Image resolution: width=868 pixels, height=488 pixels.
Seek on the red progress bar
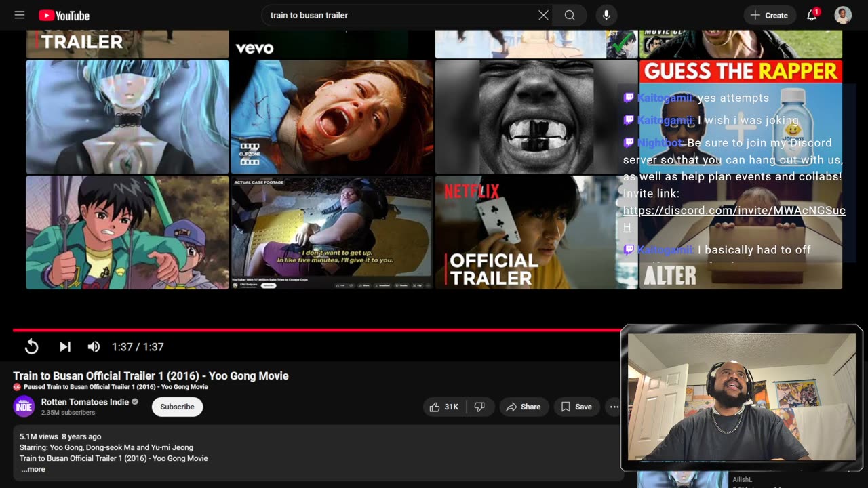click(317, 330)
